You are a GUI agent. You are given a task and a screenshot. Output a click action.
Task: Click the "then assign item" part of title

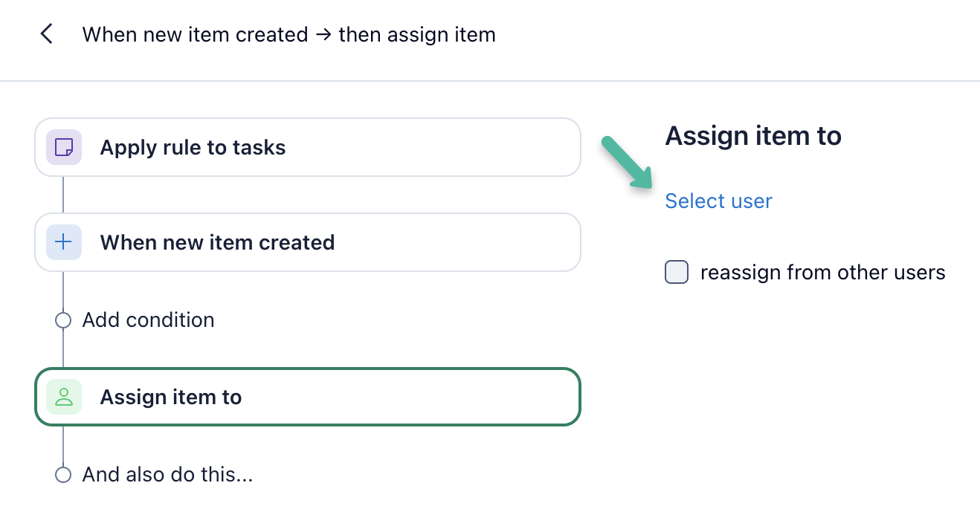(x=417, y=35)
